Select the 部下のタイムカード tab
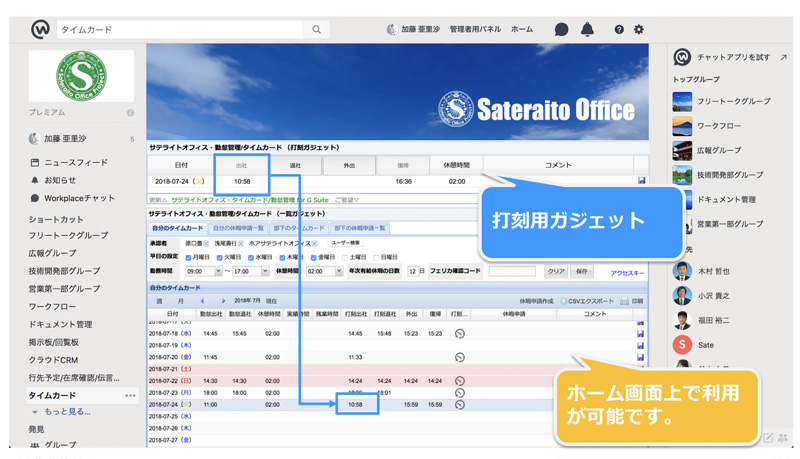The width and height of the screenshot is (800, 459). pyautogui.click(x=299, y=228)
